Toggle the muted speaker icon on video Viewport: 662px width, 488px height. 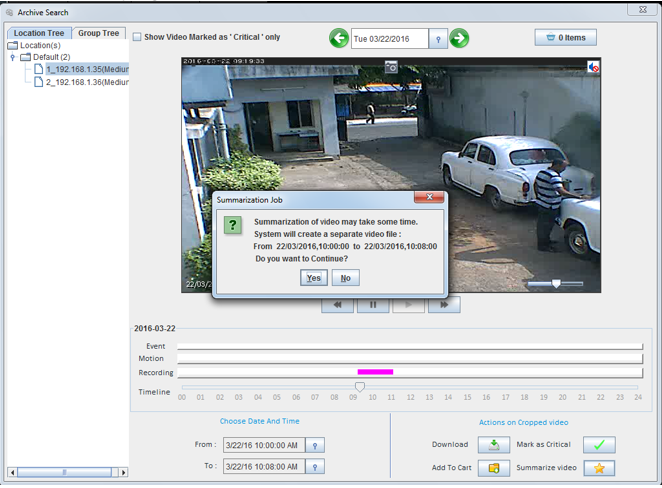click(x=593, y=67)
